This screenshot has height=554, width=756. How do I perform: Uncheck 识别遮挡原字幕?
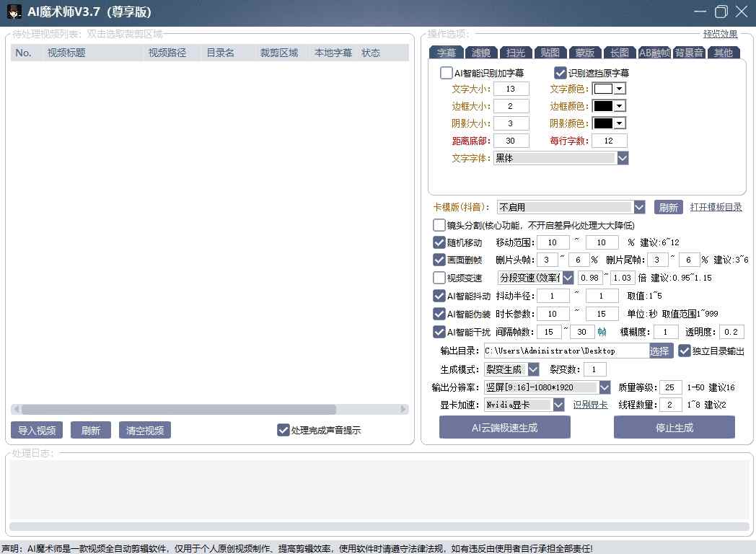(x=561, y=72)
